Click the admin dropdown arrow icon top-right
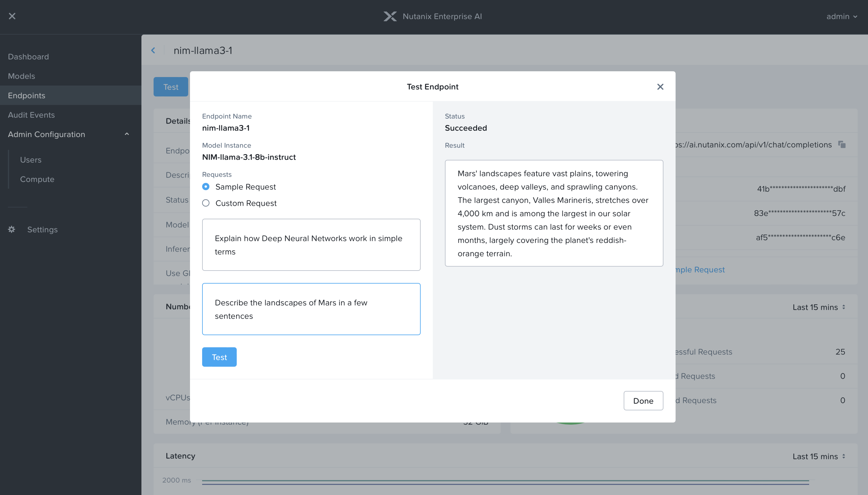The image size is (868, 495). (857, 16)
